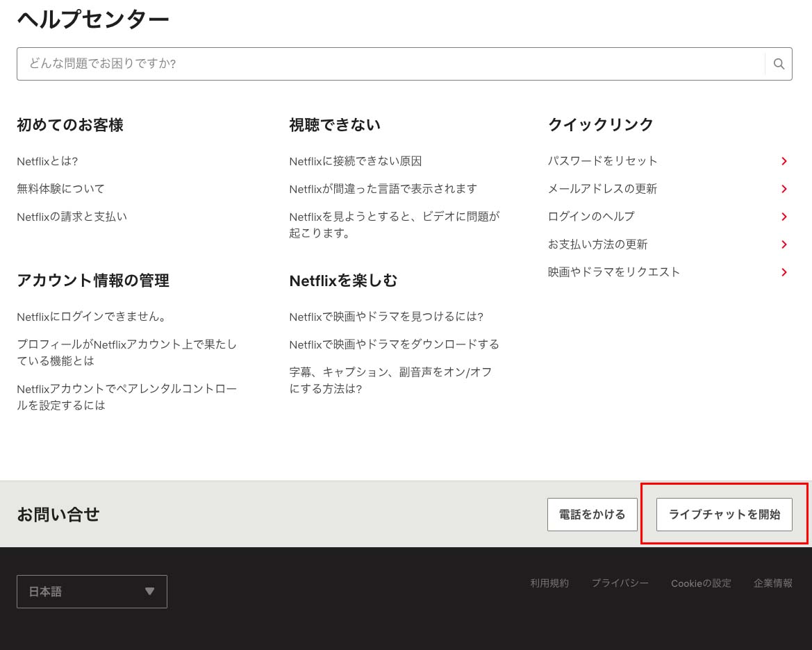Open the 企業情報 page

coord(772,583)
